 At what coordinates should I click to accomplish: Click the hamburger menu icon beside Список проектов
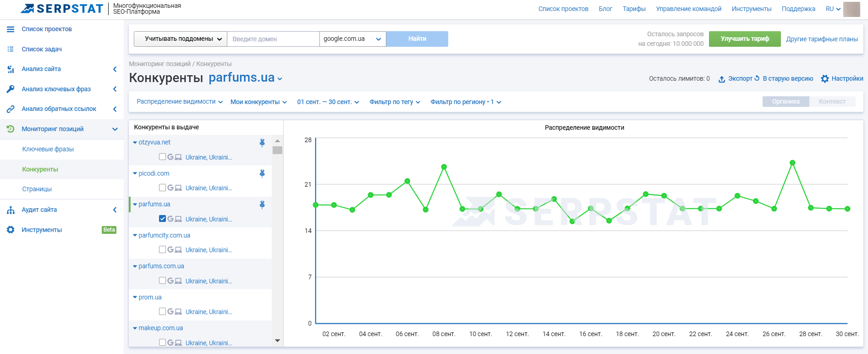[11, 29]
